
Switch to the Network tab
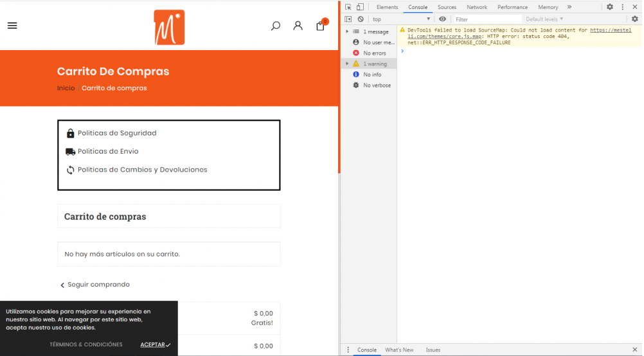pos(477,7)
